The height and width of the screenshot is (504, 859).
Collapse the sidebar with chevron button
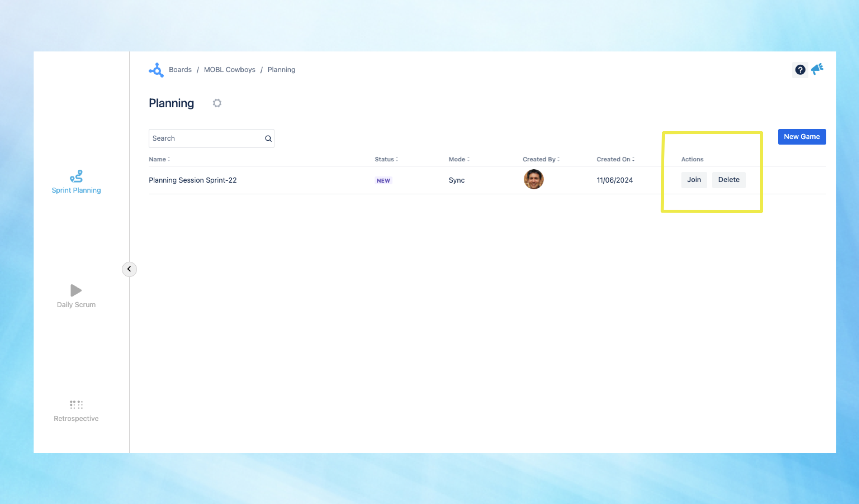[x=129, y=269]
